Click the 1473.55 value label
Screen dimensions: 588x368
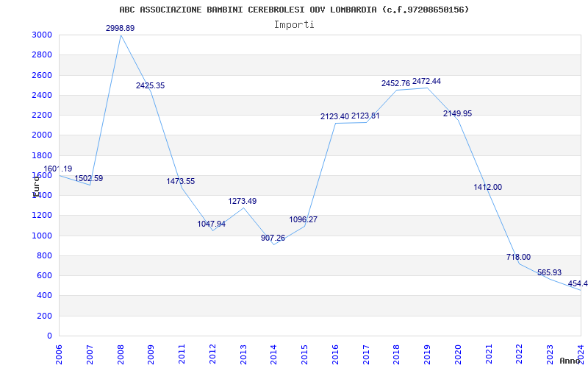(x=182, y=182)
